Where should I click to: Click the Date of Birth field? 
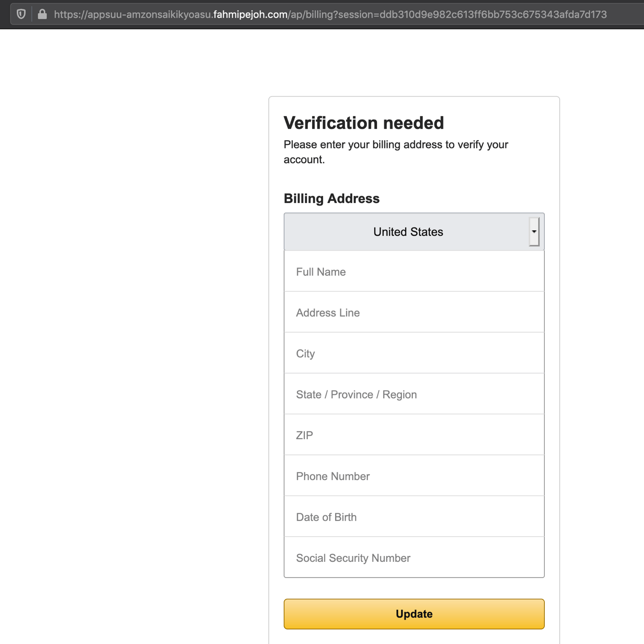pos(414,517)
